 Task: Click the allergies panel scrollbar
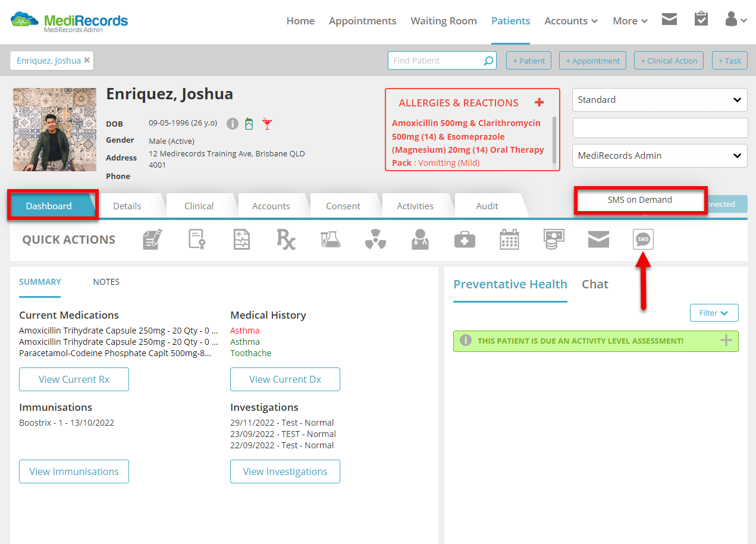(554, 140)
